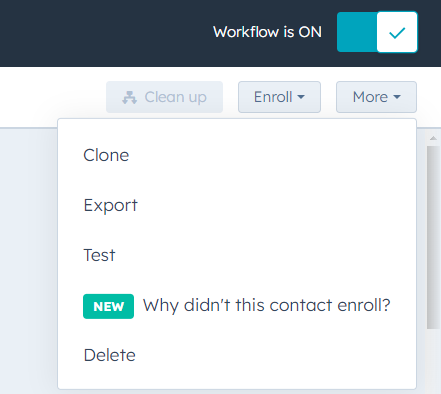Click the checkmark on the workflow switch handle
The height and width of the screenshot is (394, 441).
pos(397,33)
